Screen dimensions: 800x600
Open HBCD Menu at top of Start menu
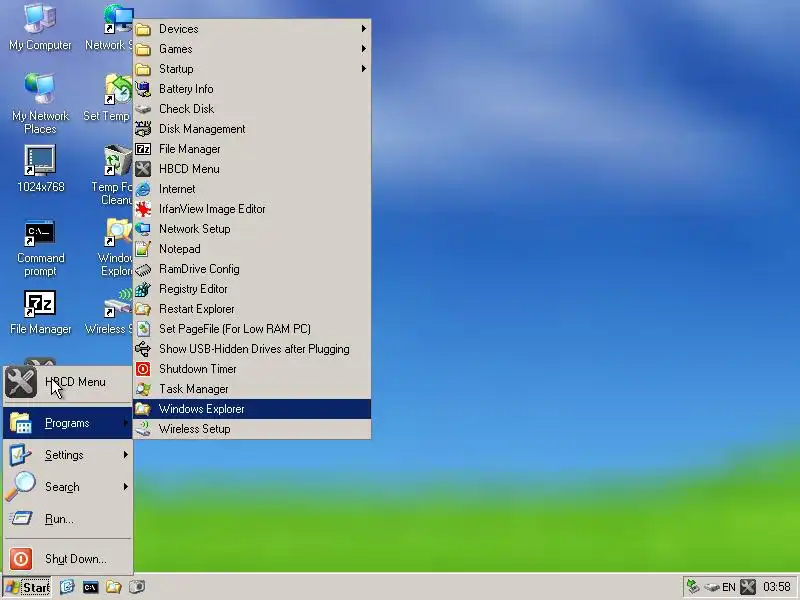pos(68,382)
